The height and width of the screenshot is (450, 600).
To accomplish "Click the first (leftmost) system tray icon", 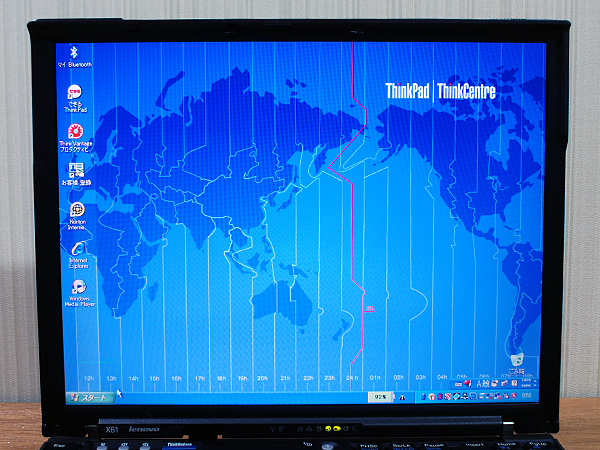I will point(424,396).
